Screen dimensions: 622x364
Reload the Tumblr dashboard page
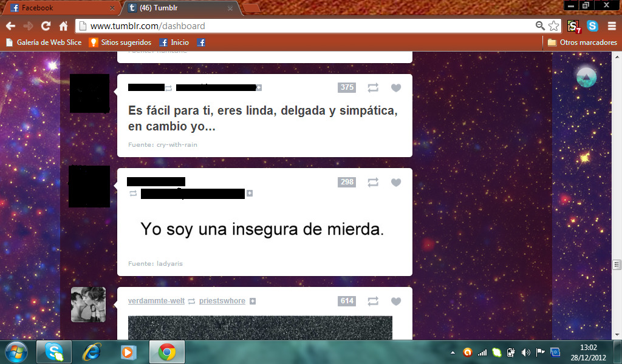pos(46,26)
